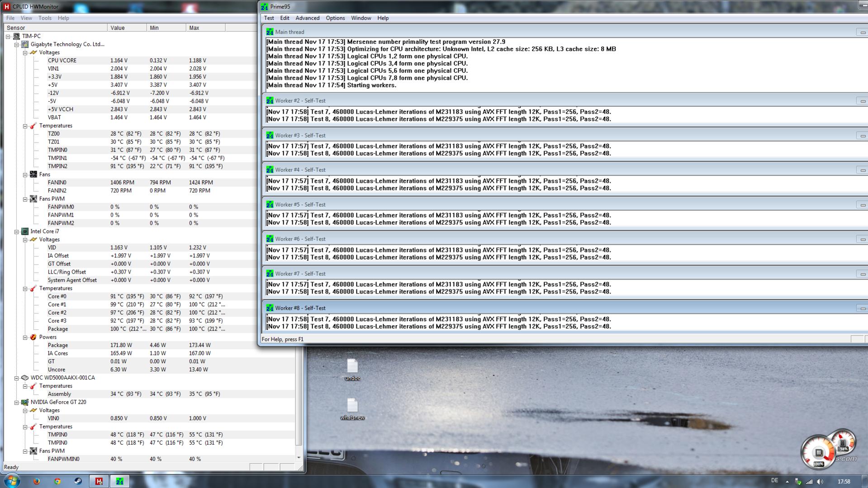Screen dimensions: 868x488
Task: Open the Edit menu in Prime95
Action: 285,18
